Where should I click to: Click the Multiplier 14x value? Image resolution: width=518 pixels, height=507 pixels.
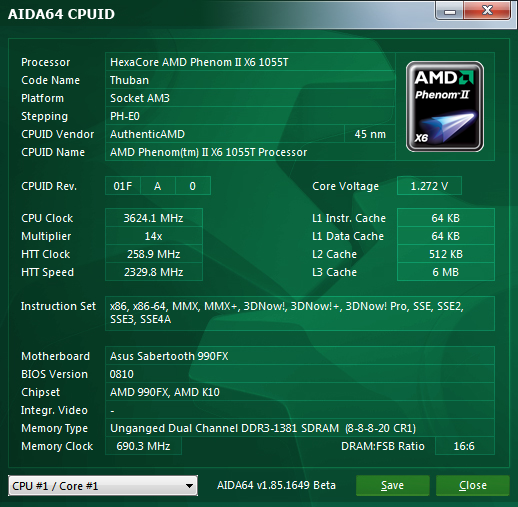154,236
